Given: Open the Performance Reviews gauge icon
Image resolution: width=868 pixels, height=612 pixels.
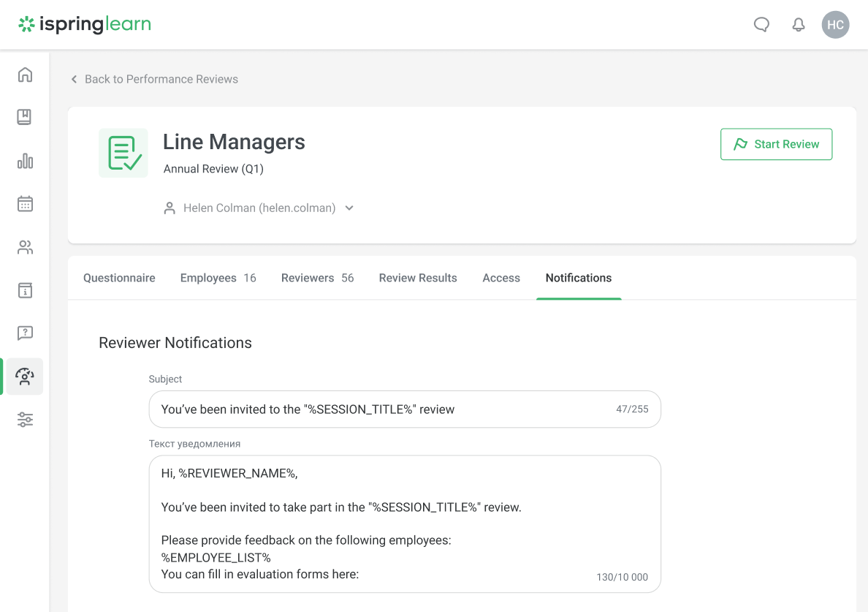Looking at the screenshot, I should (x=25, y=377).
